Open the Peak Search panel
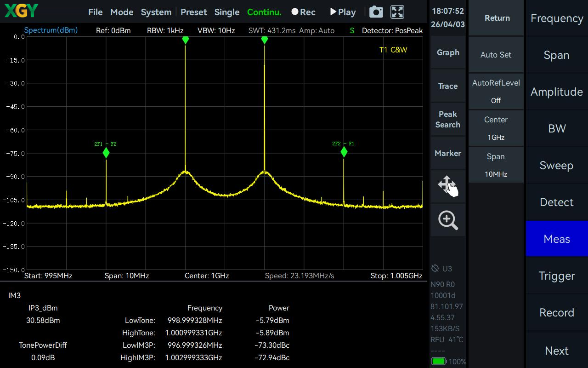This screenshot has height=368, width=588. [448, 119]
